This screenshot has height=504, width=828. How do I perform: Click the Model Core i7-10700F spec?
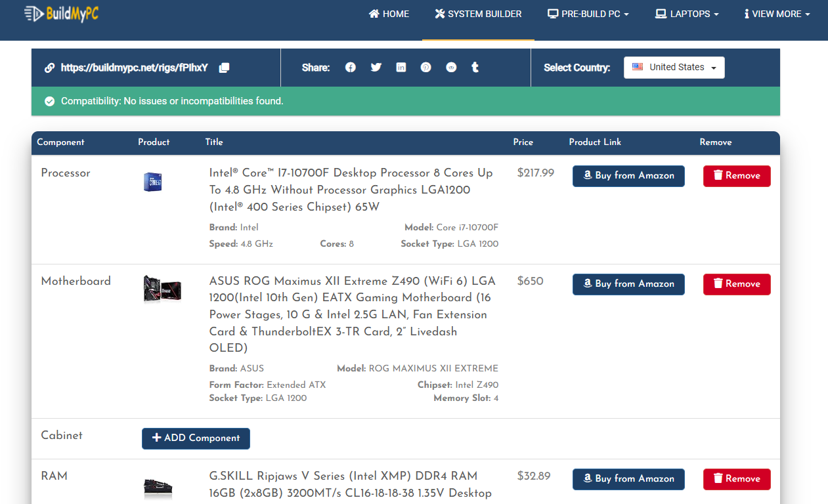pos(452,228)
